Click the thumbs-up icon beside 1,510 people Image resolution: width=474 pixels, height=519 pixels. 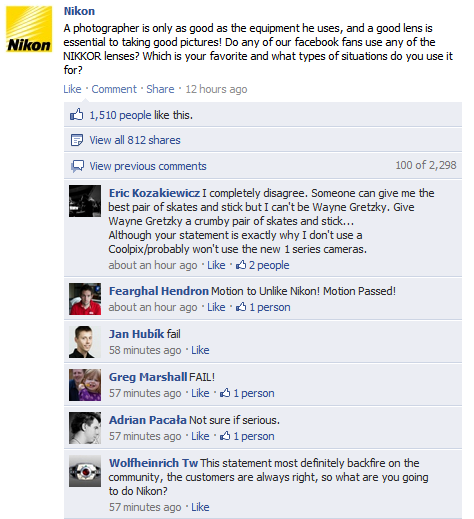(x=76, y=115)
